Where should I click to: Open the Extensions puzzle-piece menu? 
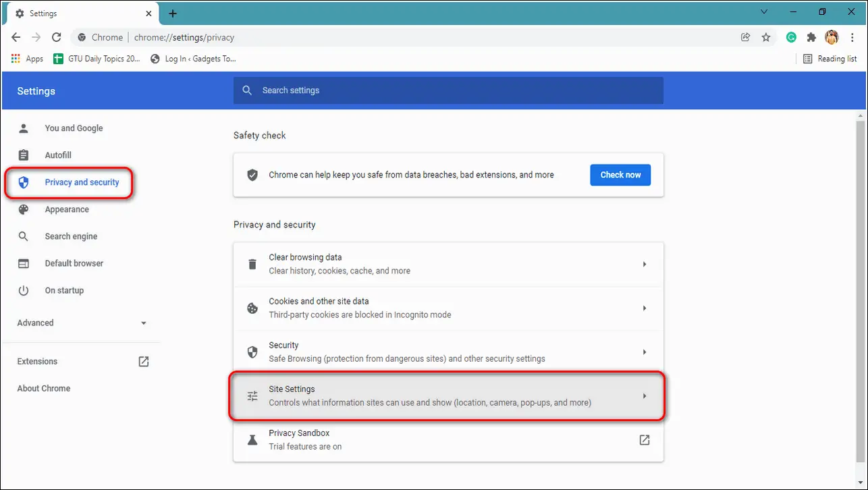click(812, 38)
